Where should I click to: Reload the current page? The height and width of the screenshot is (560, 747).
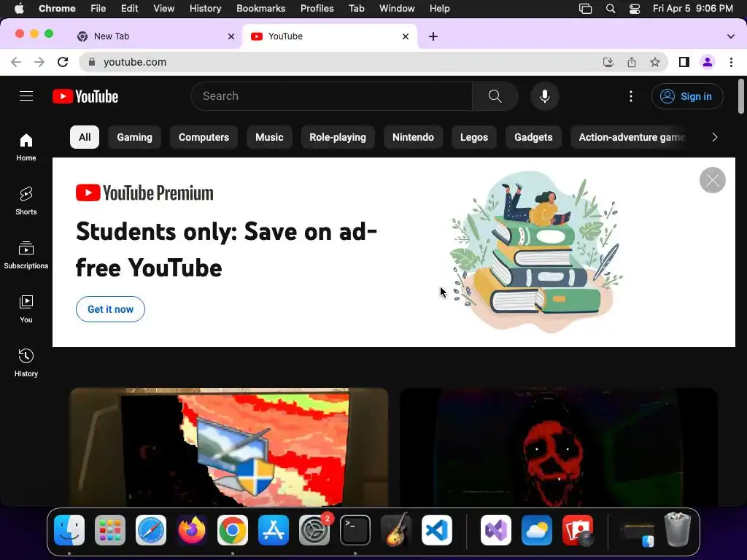(x=63, y=62)
